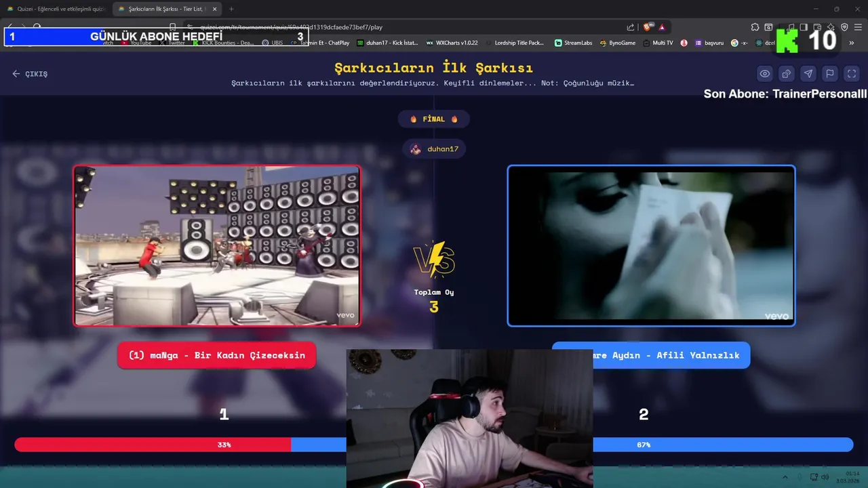Toggle the eye visibility icon in quiz header
The height and width of the screenshot is (488, 868).
(x=765, y=74)
